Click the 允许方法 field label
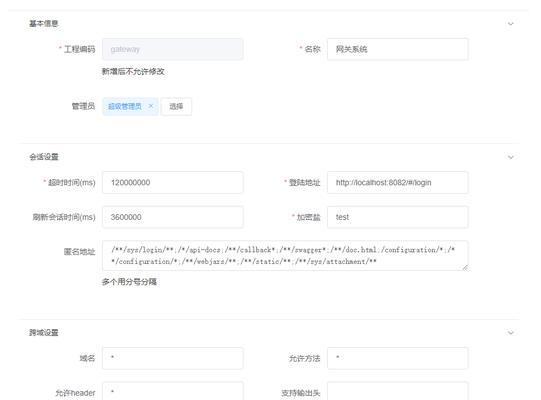 (x=304, y=359)
